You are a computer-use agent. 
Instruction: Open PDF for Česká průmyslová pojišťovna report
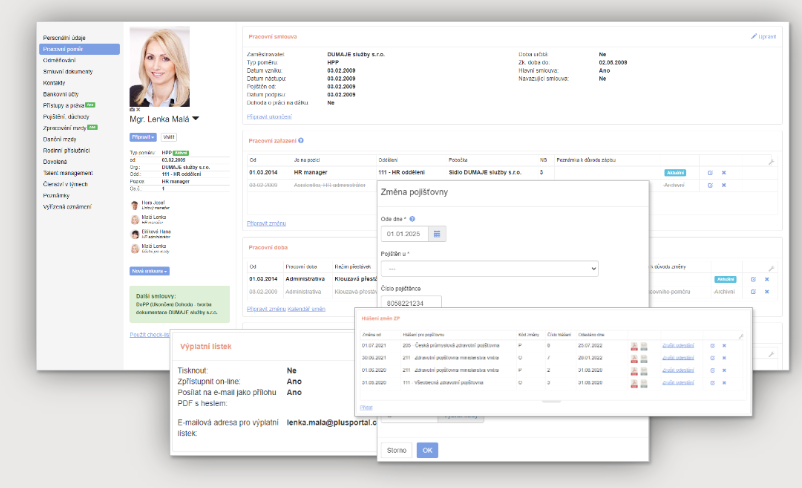[634, 346]
